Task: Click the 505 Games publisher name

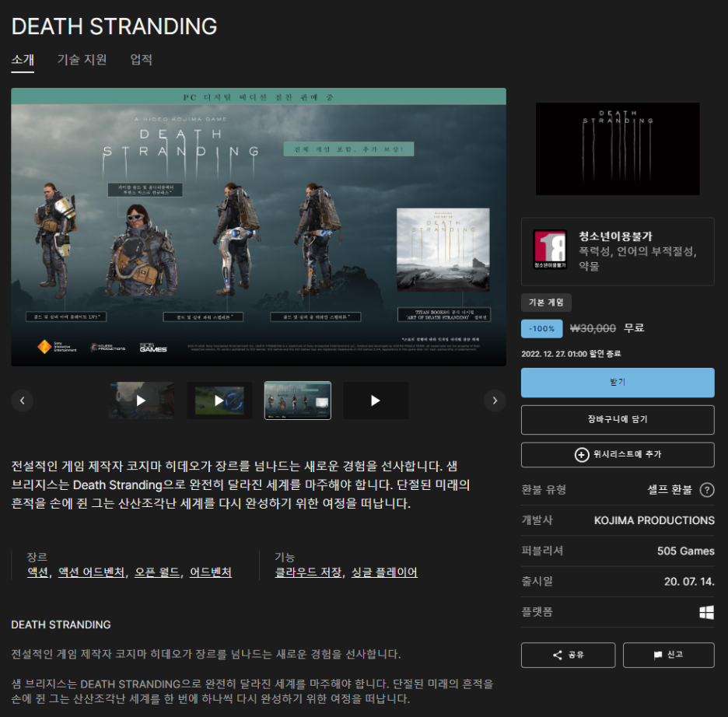Action: point(686,551)
